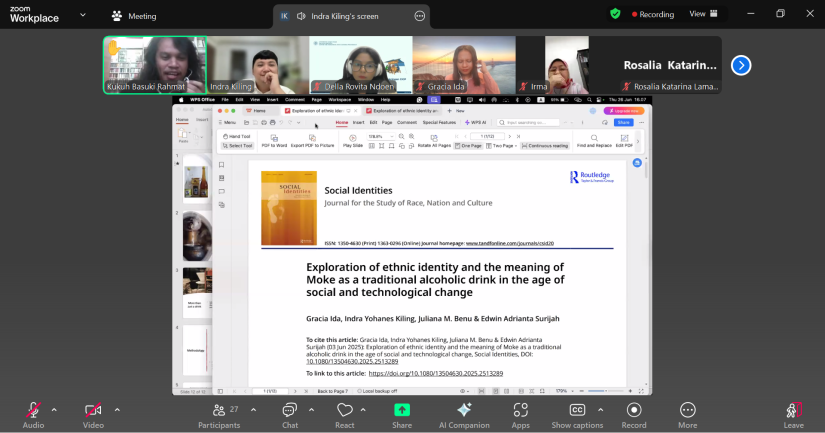The width and height of the screenshot is (825, 433).
Task: Open the Apps panel
Action: 520,411
